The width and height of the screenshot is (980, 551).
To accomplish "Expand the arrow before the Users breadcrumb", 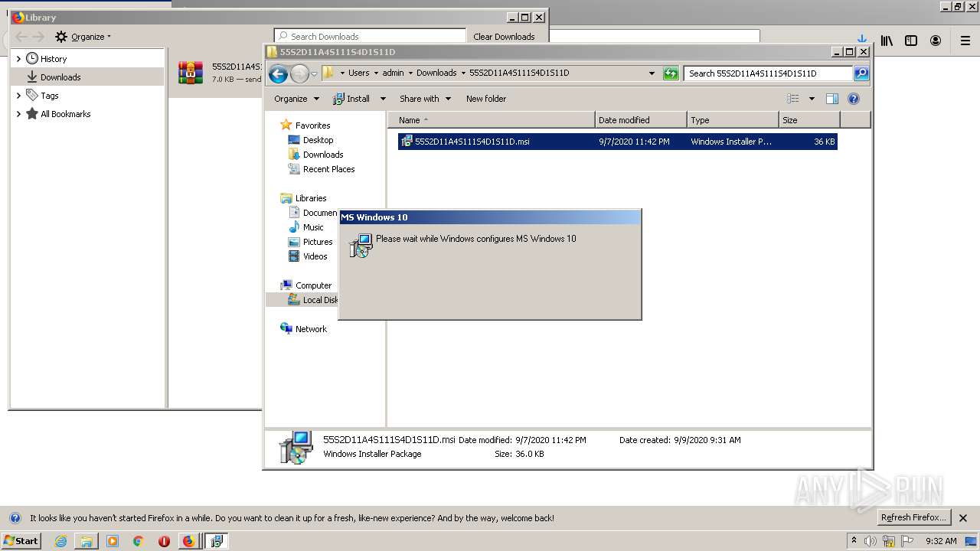I will (x=342, y=73).
